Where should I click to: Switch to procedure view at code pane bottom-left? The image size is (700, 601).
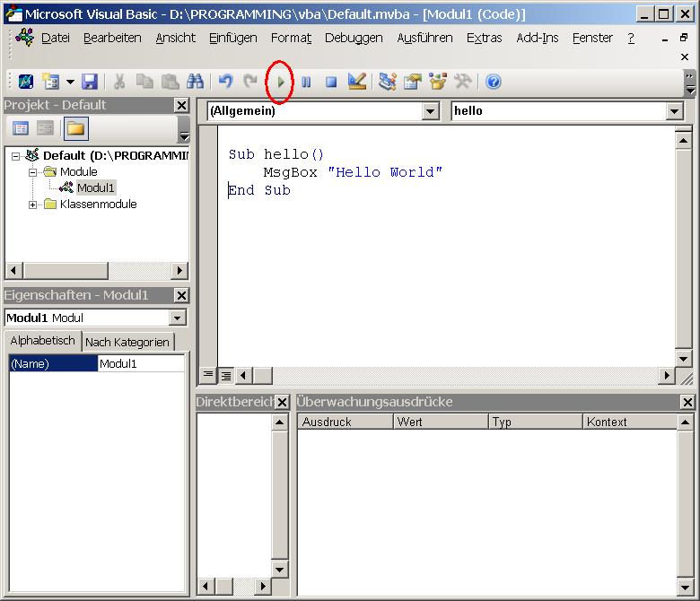[208, 375]
